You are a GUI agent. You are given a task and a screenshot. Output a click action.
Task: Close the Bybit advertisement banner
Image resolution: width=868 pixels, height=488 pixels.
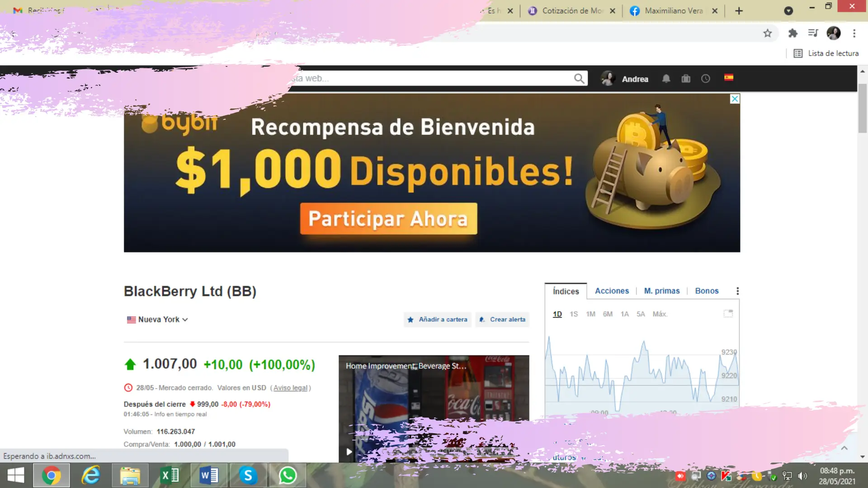(735, 99)
